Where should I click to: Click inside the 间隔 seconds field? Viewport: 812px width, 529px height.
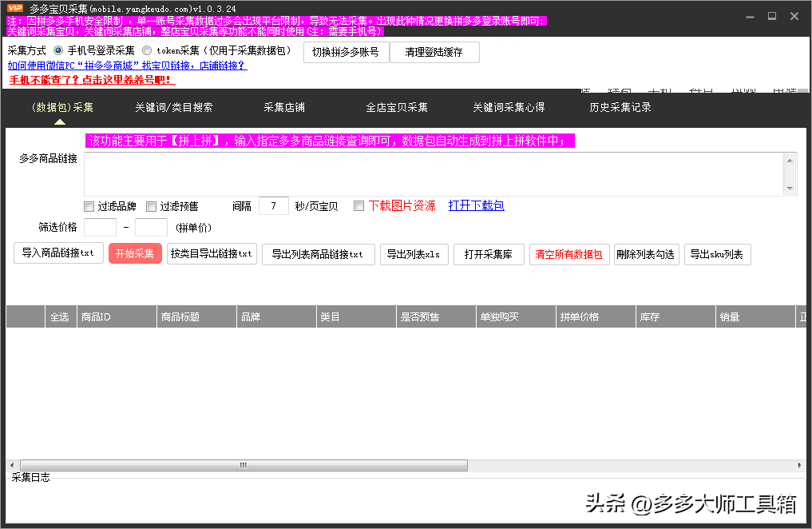pos(273,205)
